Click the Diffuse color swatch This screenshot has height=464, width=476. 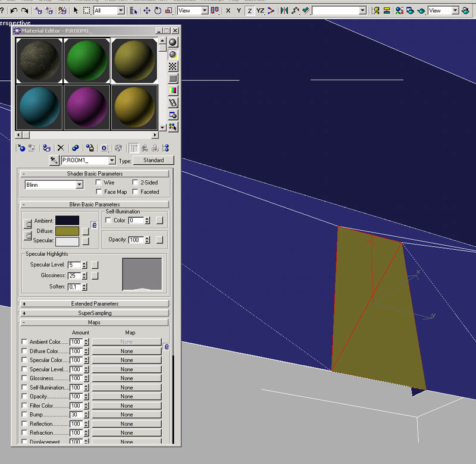(67, 231)
